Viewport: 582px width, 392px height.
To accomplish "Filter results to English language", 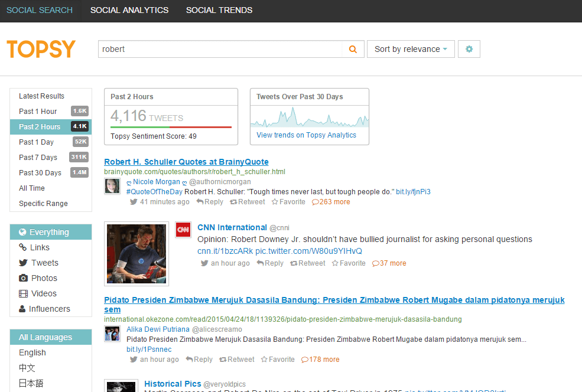I will click(51, 352).
